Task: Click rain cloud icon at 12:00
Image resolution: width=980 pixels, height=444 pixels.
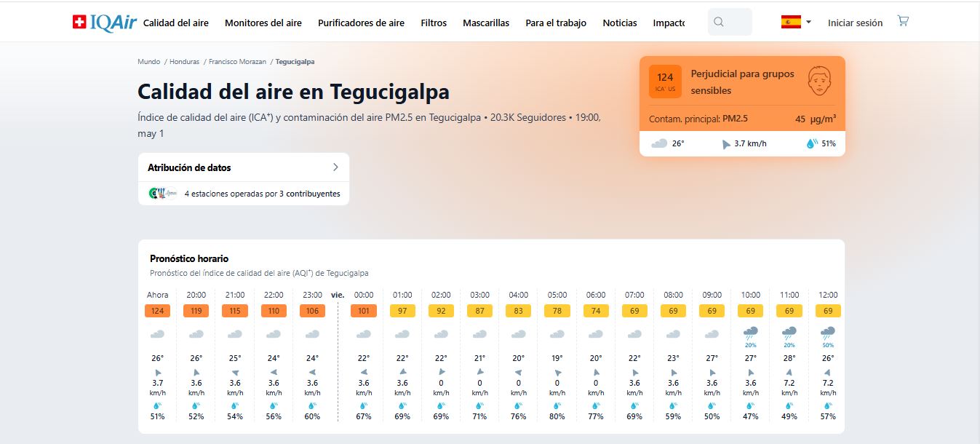Action: [827, 334]
